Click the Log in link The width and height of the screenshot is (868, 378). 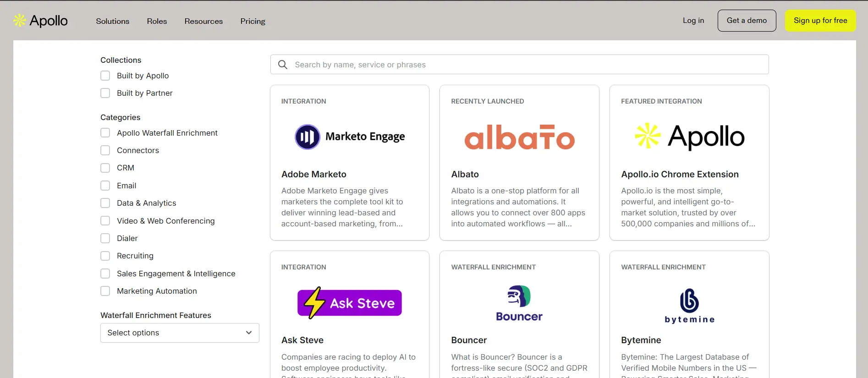tap(693, 21)
